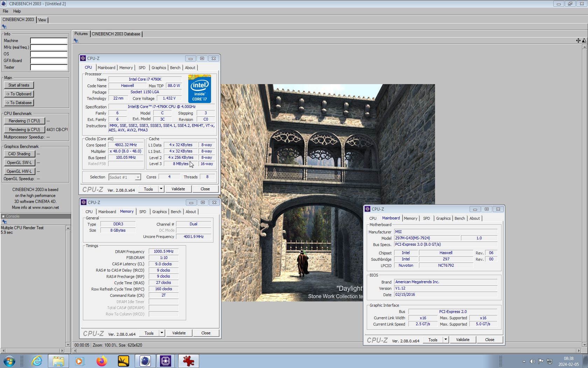Click the CPU-Z Memory window title icon
Screen dimensions: 588x368
(84, 202)
